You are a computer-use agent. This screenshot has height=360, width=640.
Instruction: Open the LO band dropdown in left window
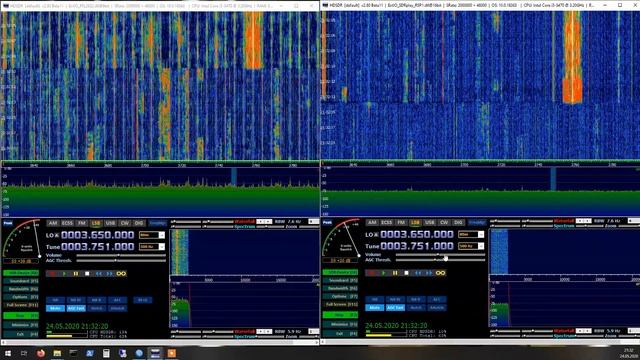click(162, 235)
